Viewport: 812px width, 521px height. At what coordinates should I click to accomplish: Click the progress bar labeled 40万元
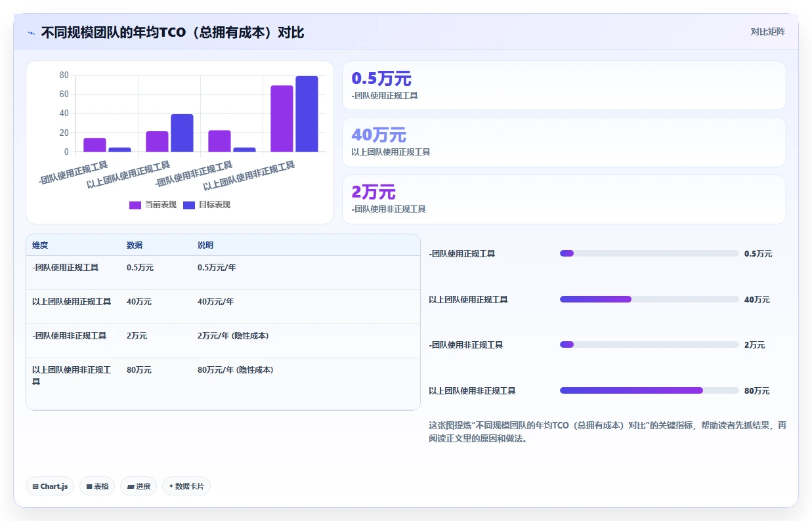649,299
